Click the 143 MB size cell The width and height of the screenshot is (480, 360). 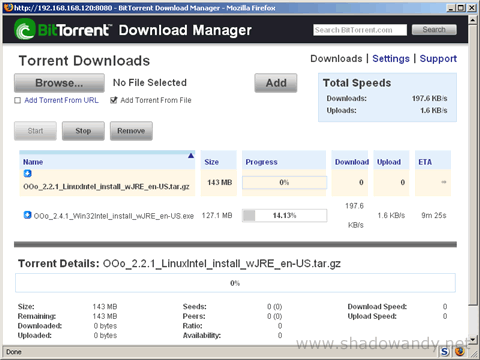click(x=219, y=182)
